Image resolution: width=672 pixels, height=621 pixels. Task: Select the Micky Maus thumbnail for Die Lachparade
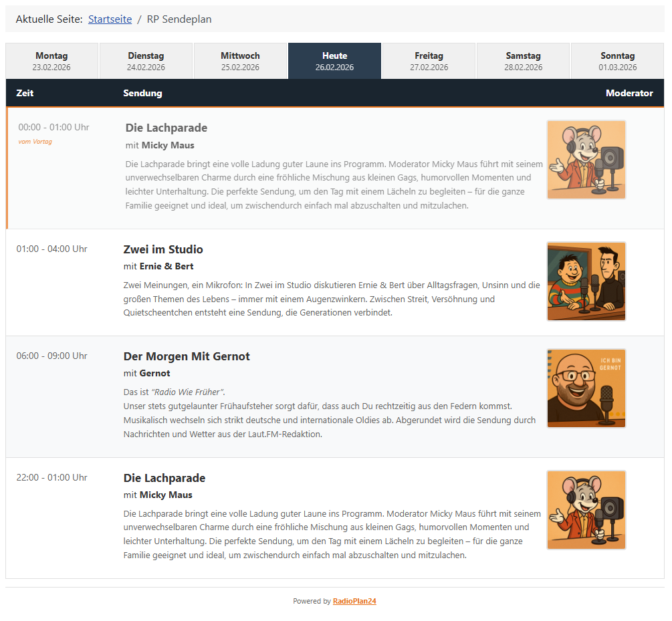click(586, 159)
